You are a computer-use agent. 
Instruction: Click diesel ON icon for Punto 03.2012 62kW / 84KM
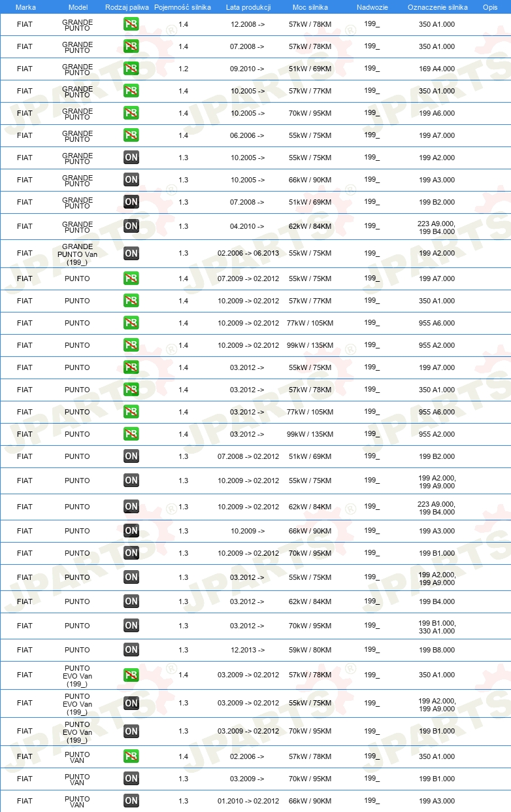131,601
